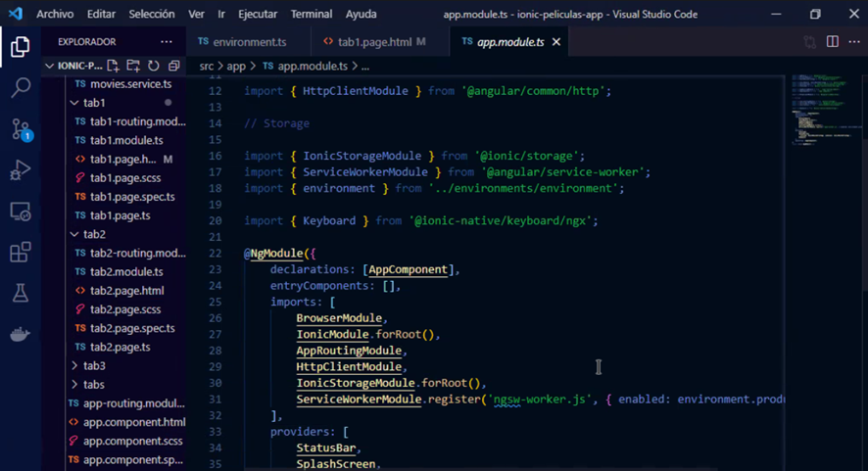868x471 pixels.
Task: Open Remote Explorer icon
Action: click(20, 212)
